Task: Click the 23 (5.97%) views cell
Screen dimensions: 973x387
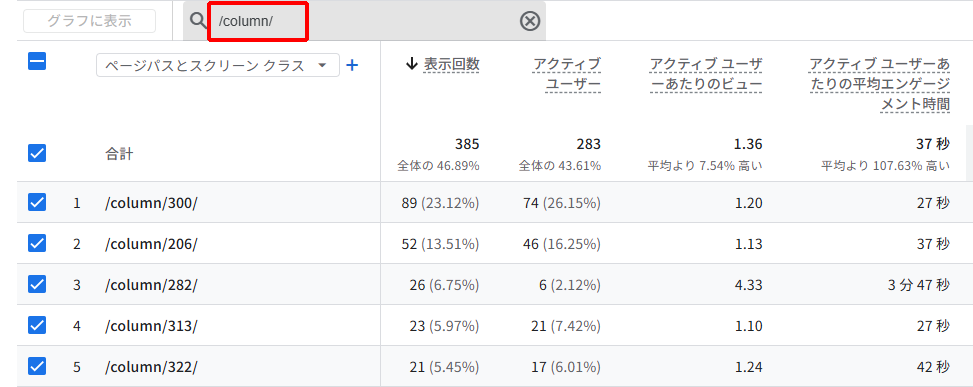Action: pos(444,326)
